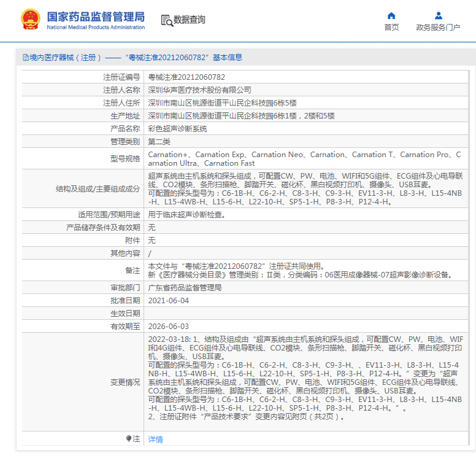Click National Medical Products Administration subtitle
Viewport: 476px width, 453px height.
96,28
